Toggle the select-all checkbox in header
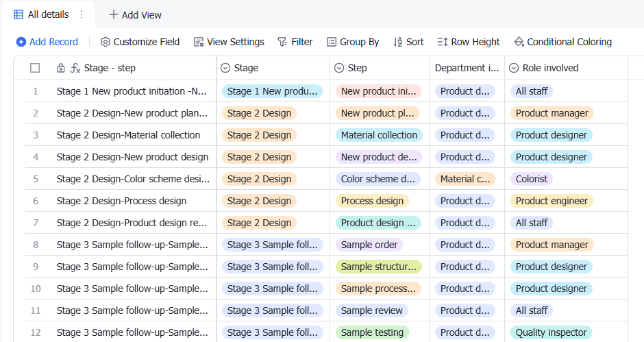This screenshot has height=342, width=644. click(35, 68)
